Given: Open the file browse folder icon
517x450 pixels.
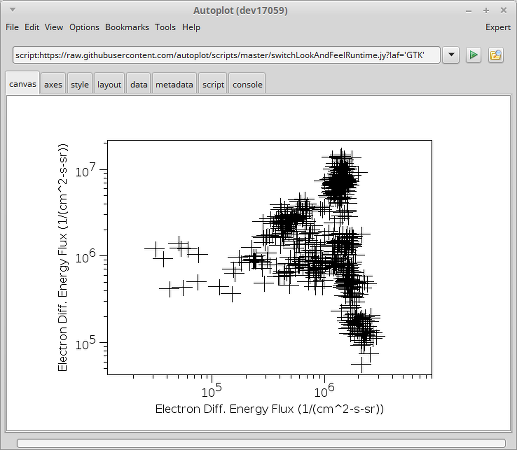Looking at the screenshot, I should (x=496, y=55).
